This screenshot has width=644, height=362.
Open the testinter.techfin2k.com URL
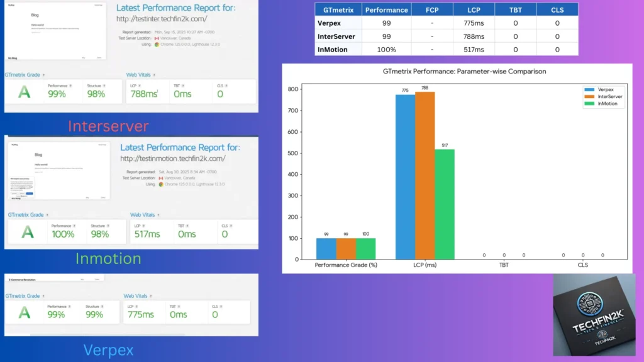[x=162, y=19]
